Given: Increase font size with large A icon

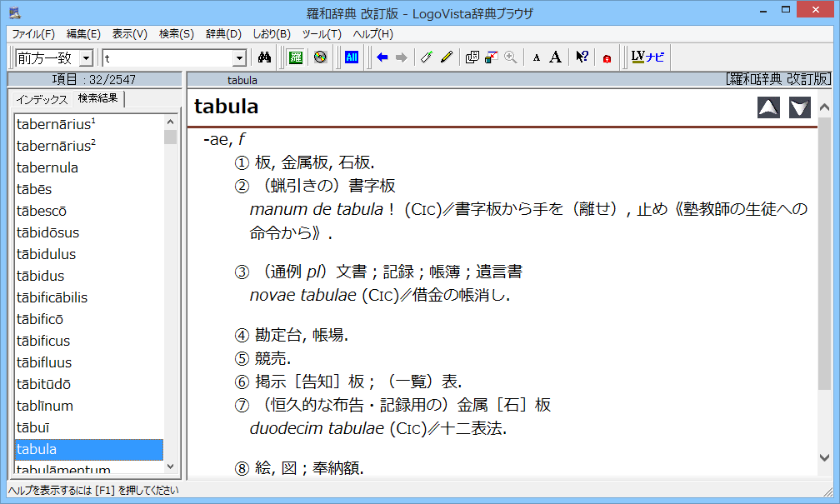Looking at the screenshot, I should (556, 57).
